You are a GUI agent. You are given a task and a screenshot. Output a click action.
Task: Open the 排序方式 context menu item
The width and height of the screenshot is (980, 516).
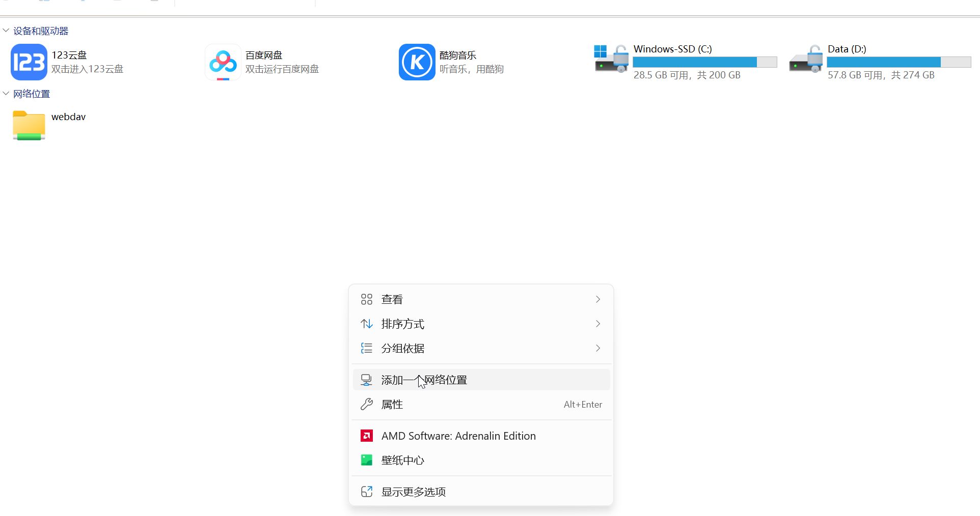[481, 324]
